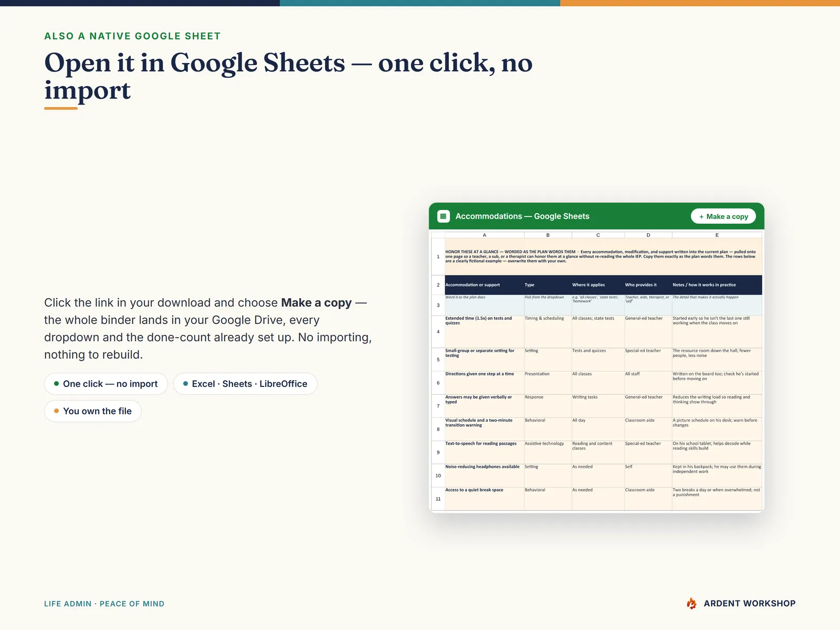Image resolution: width=840 pixels, height=630 pixels.
Task: Select row 5 header
Action: tap(438, 360)
